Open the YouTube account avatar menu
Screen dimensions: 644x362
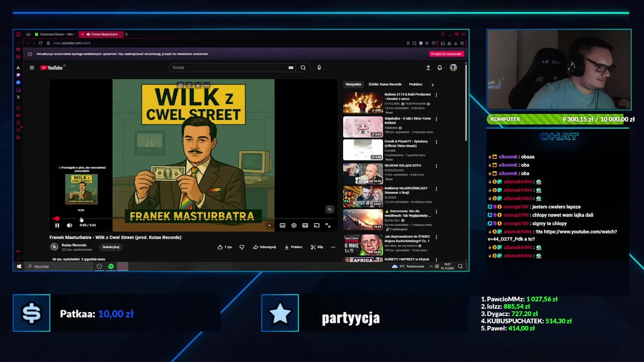453,67
